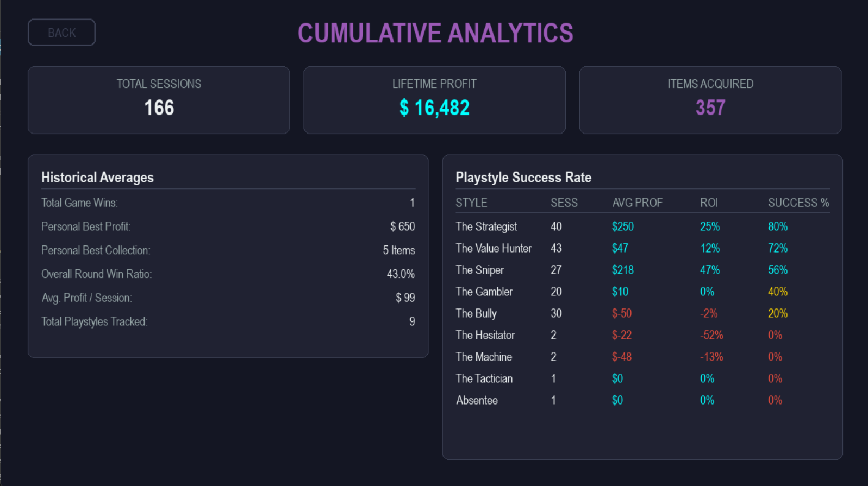The height and width of the screenshot is (486, 868).
Task: Click the AVG PROF column header
Action: pos(637,203)
